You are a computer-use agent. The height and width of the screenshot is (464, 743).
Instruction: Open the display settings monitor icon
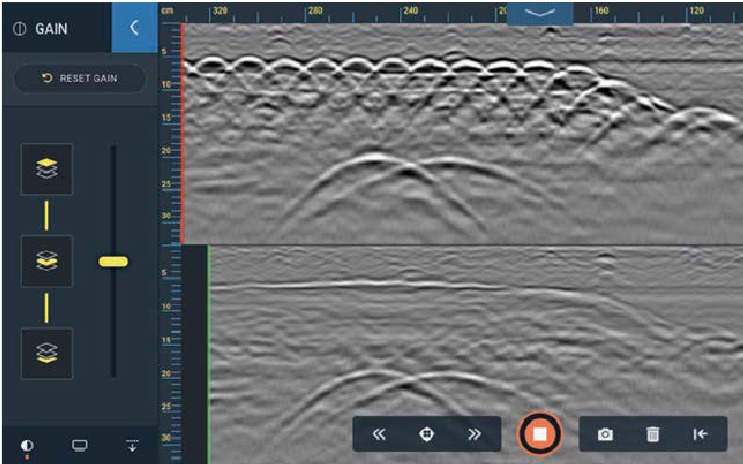pos(80,446)
